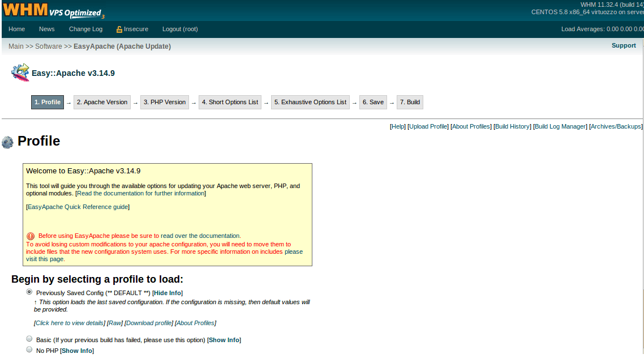
Task: Go to step 5. Exhaustive Options List
Action: (x=311, y=102)
